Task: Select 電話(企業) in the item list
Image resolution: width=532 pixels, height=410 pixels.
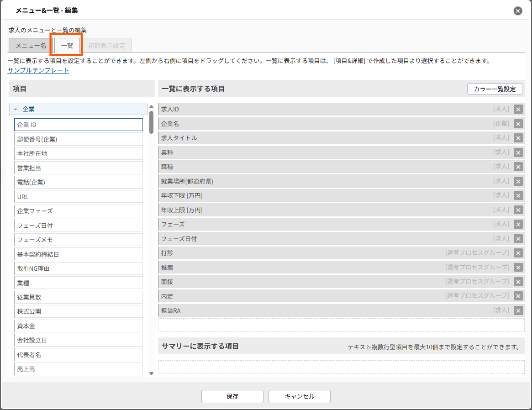Action: pos(79,182)
